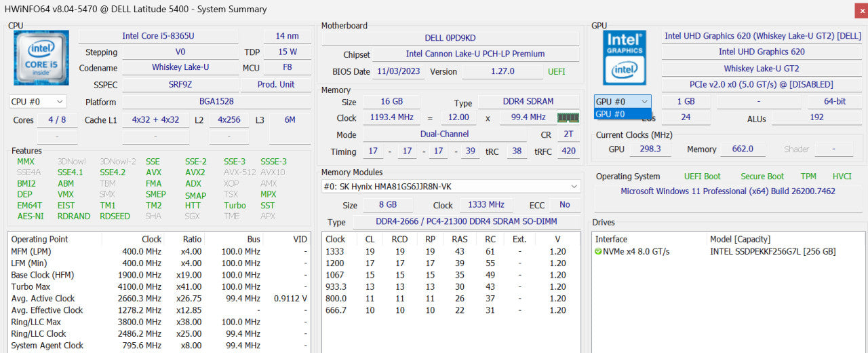Click the UEFI label beside BIOS version
This screenshot has width=868, height=353.
coord(556,71)
